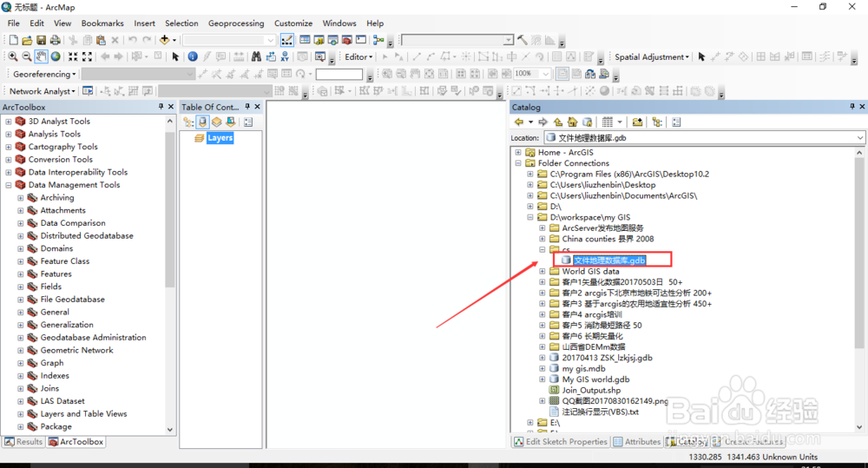This screenshot has height=468, width=868.
Task: Open the Georeferencing dropdown menu
Action: pyautogui.click(x=44, y=74)
